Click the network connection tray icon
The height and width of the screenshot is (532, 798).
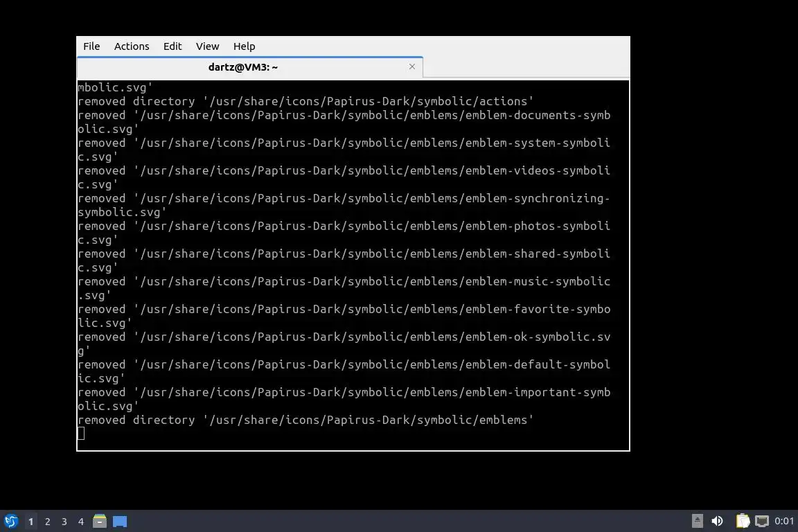click(762, 521)
